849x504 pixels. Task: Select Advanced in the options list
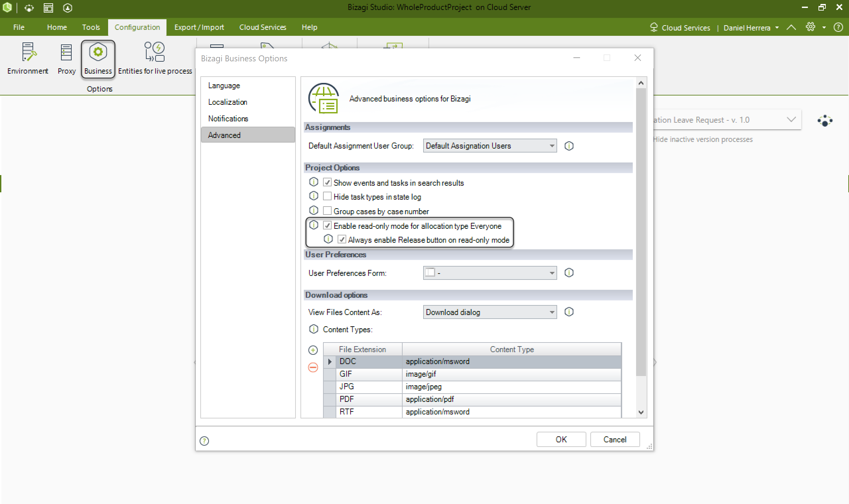[x=248, y=135]
